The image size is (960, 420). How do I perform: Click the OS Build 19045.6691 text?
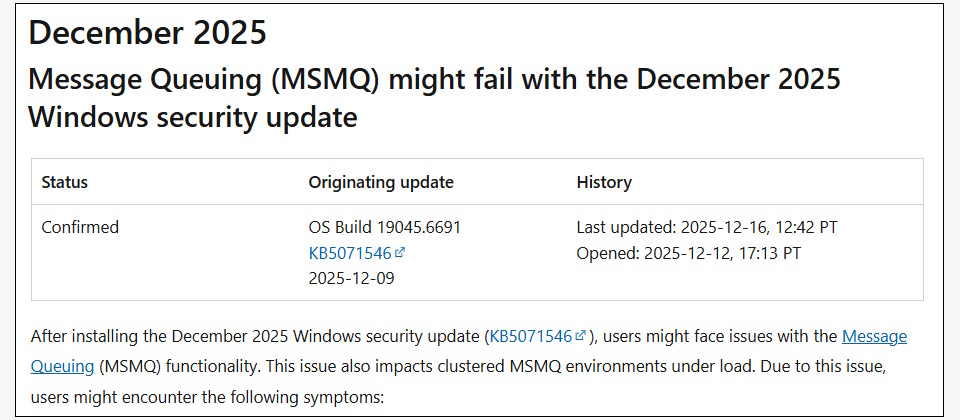tap(385, 227)
